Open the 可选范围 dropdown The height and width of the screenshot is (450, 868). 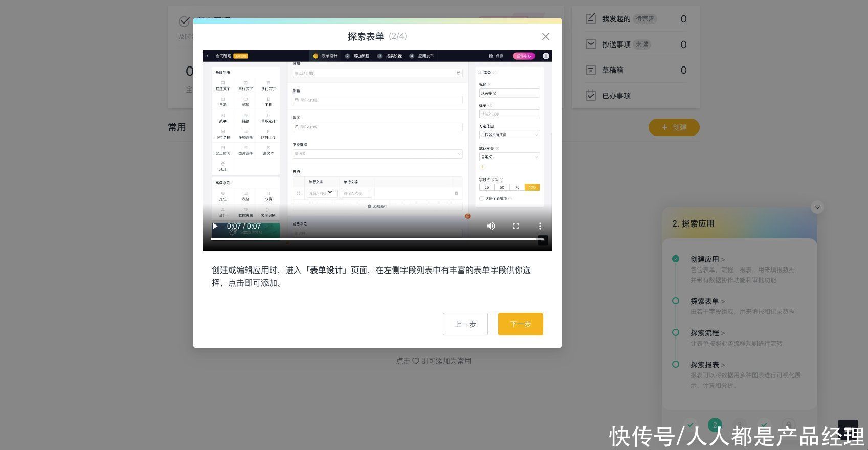509,134
